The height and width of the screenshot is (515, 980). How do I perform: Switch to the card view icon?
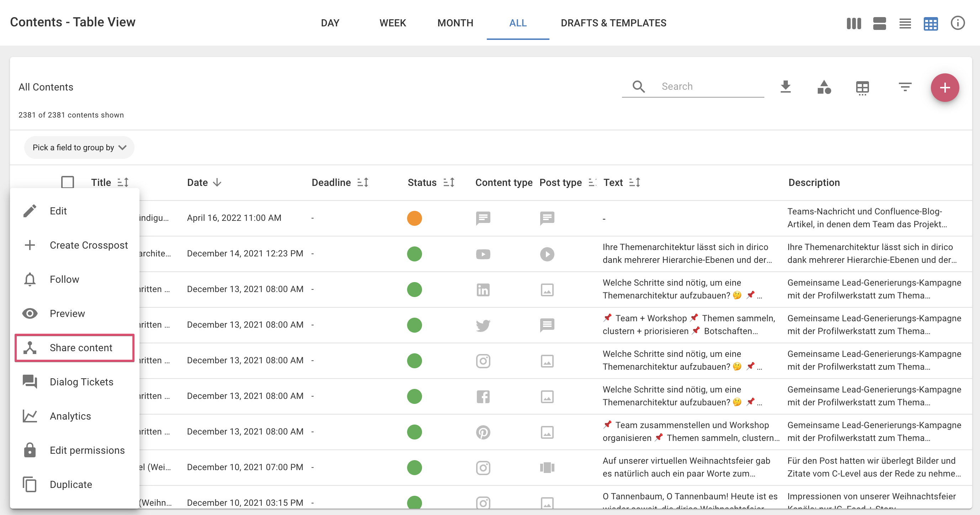[x=879, y=23]
